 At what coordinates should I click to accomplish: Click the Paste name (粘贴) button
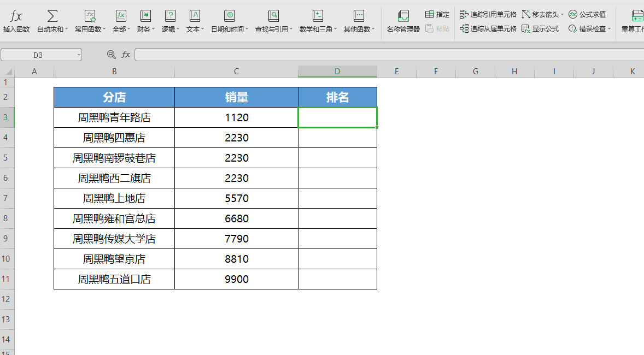point(437,29)
